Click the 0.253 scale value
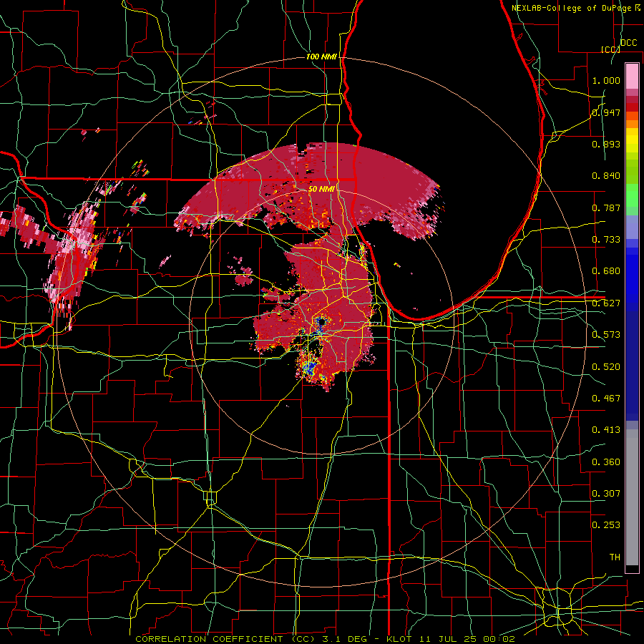Screen dimensions: 644x644 coord(606,525)
